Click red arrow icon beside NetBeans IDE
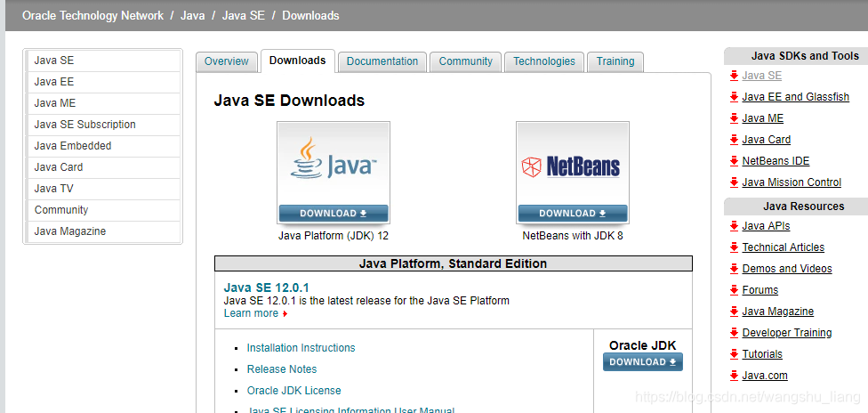 point(734,161)
